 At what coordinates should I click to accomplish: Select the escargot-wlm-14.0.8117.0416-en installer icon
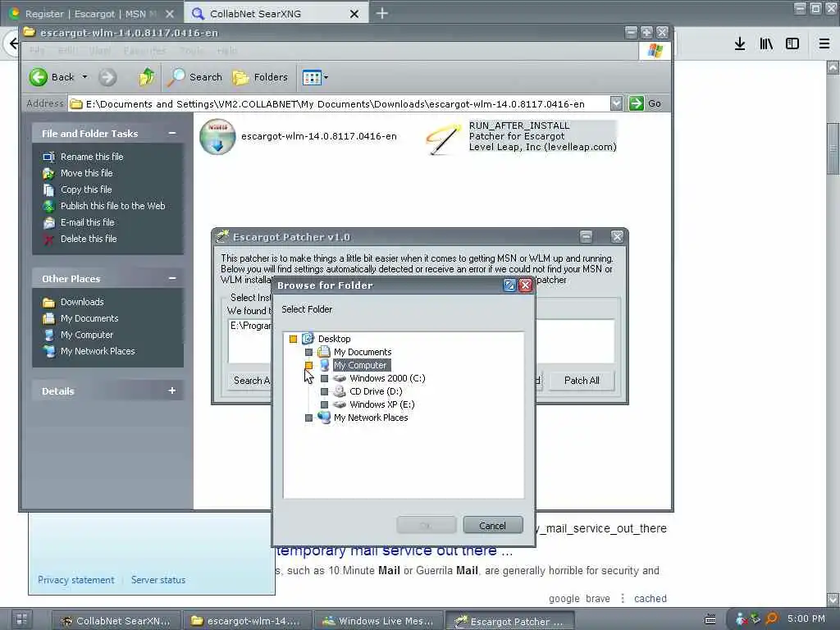coord(217,137)
